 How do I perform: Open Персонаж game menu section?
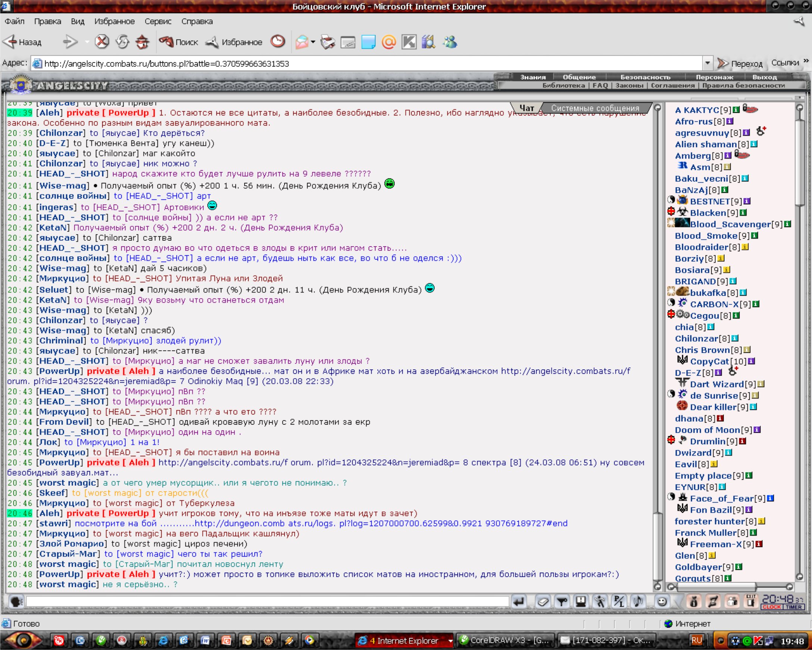point(715,77)
